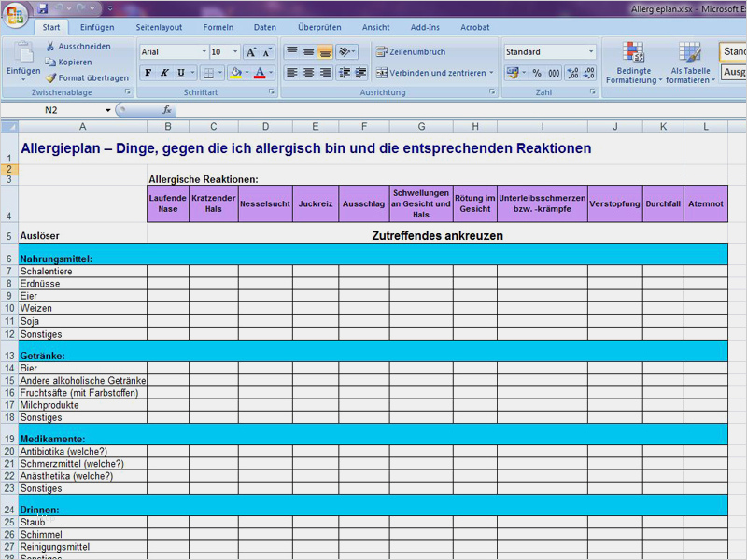Screen dimensions: 747x560
Task: Open the Arial font name dropdown
Action: pyautogui.click(x=204, y=52)
